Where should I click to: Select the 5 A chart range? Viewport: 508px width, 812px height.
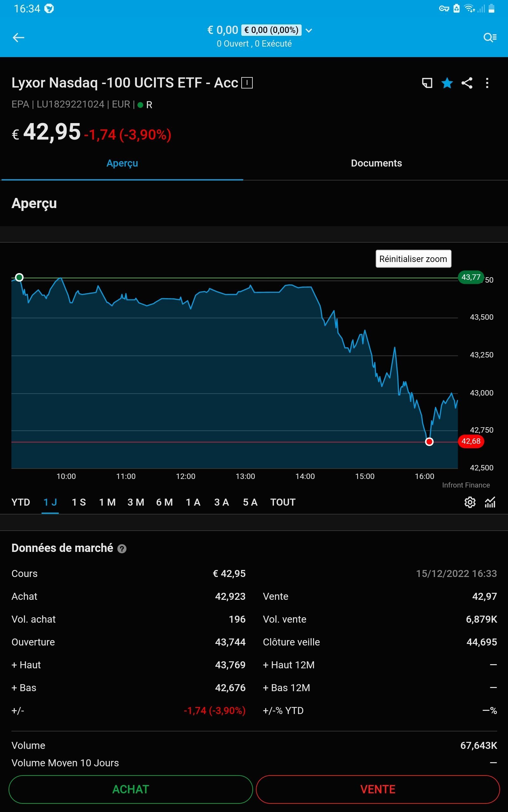250,502
